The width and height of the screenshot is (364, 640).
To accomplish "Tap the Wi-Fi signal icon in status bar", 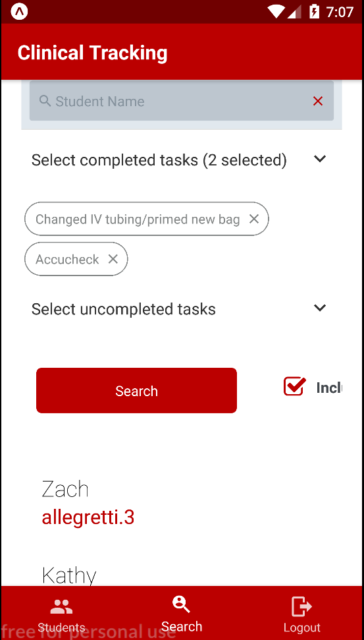I will [x=276, y=12].
